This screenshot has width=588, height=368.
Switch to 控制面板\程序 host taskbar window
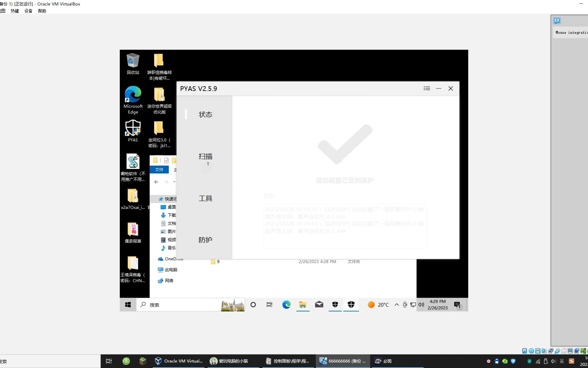(288, 361)
